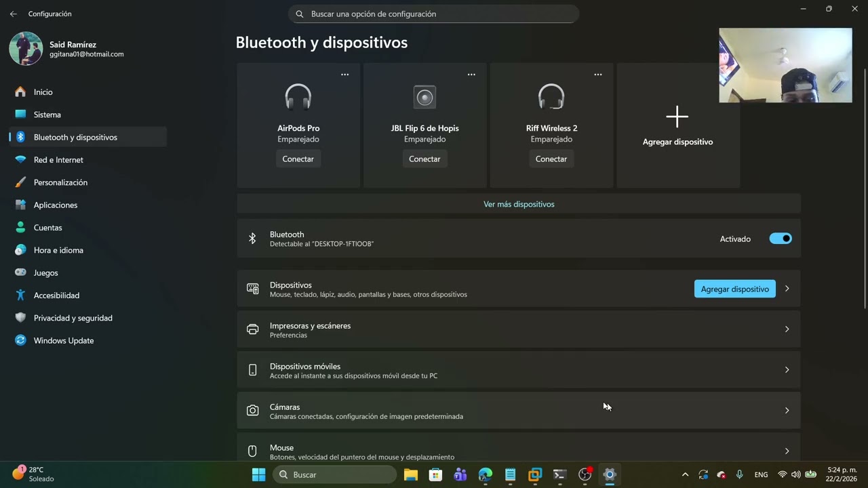Turn off the Bluetooth toggle
Viewport: 868px width, 488px height.
[781, 239]
